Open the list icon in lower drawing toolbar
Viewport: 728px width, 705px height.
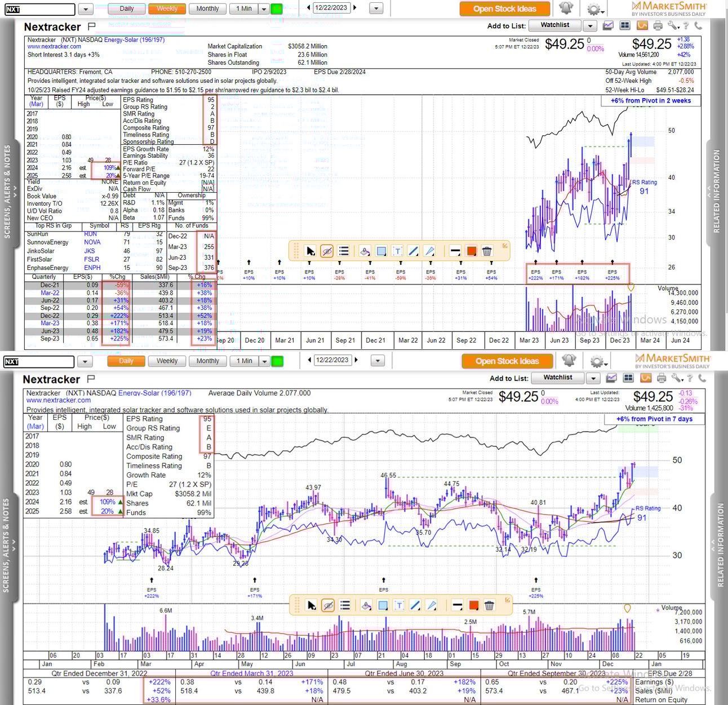click(345, 605)
